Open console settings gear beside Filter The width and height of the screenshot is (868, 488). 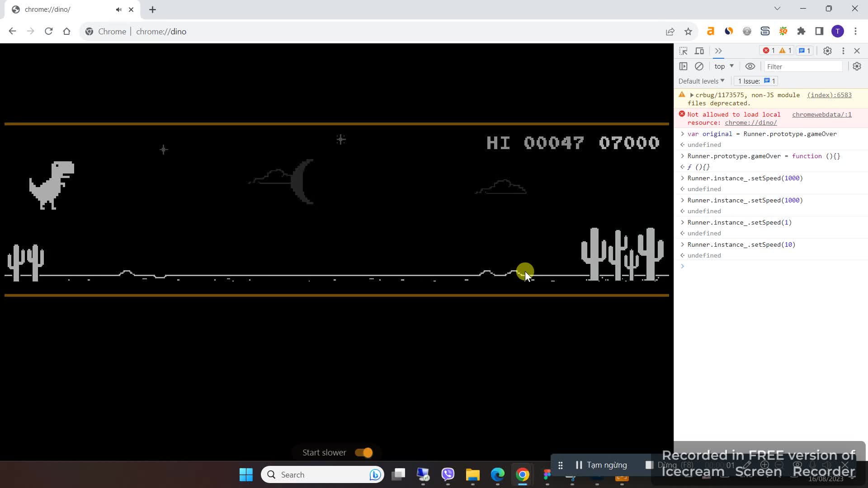[x=857, y=66]
